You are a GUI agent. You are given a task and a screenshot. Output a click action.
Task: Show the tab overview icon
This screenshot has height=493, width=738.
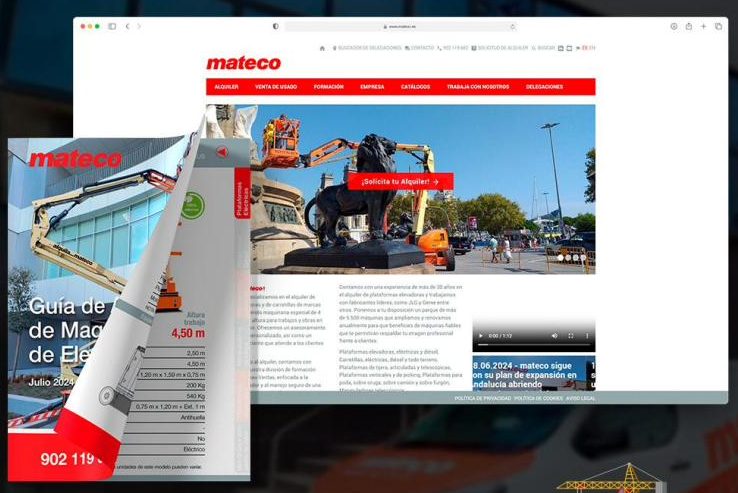pos(718,26)
